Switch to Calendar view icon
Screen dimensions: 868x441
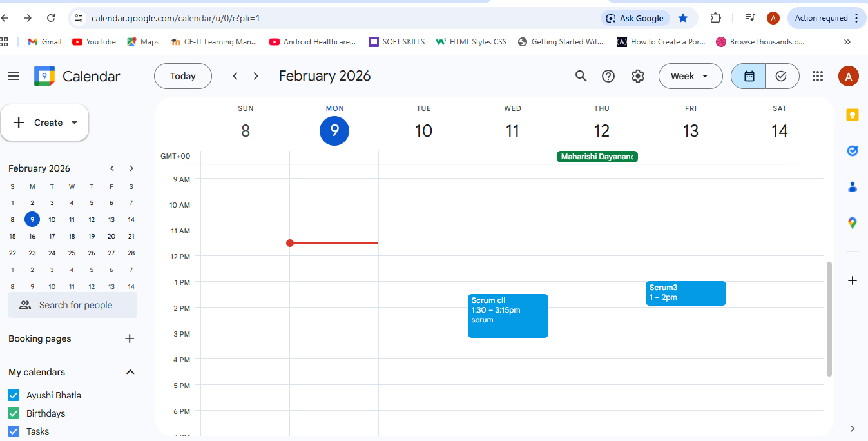click(x=749, y=76)
